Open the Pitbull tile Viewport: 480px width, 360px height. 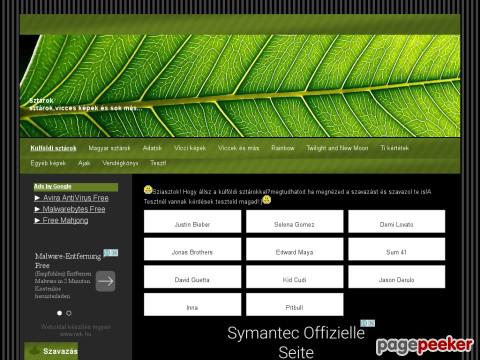pos(295,304)
